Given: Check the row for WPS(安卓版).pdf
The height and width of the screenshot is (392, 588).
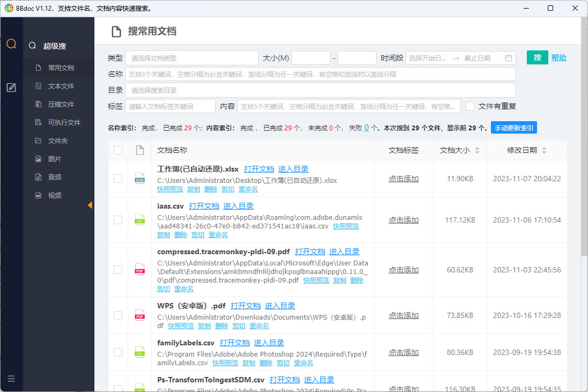Looking at the screenshot, I should pyautogui.click(x=118, y=315).
